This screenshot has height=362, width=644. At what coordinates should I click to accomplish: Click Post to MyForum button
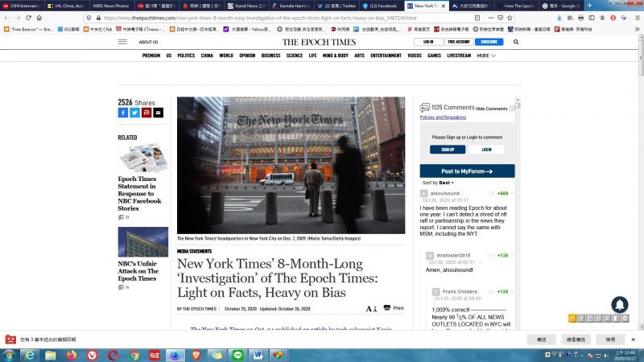point(467,171)
